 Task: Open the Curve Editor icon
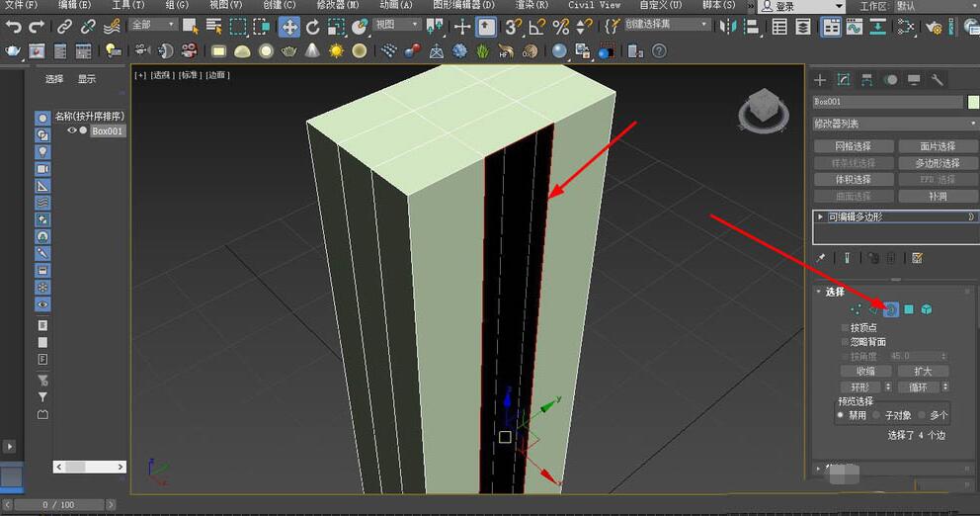855,27
